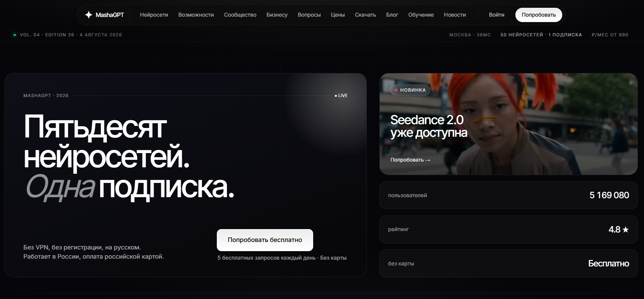This screenshot has height=299, width=644.
Task: Click the VOL. 04 · EDITION 26 date text
Action: 71,35
